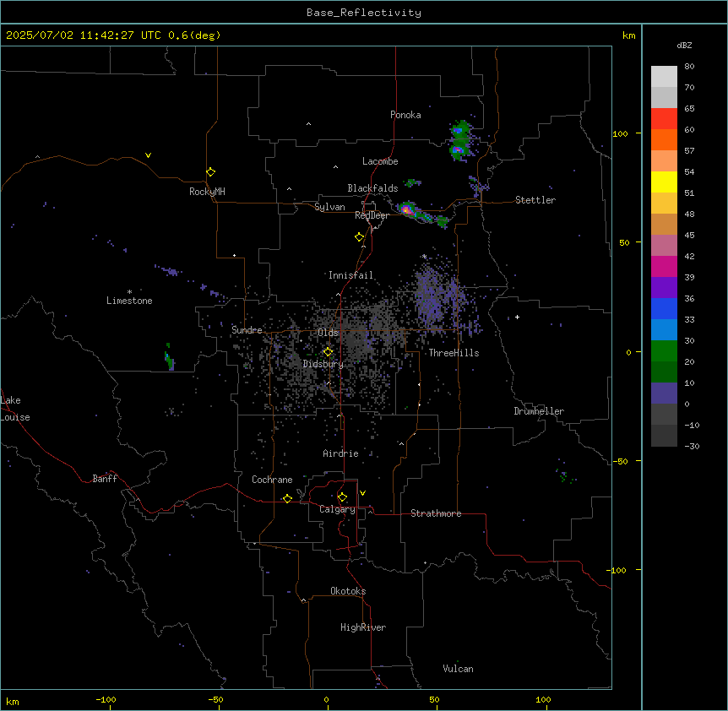Click the Blackfalds city label
The image size is (728, 711).
(x=372, y=188)
